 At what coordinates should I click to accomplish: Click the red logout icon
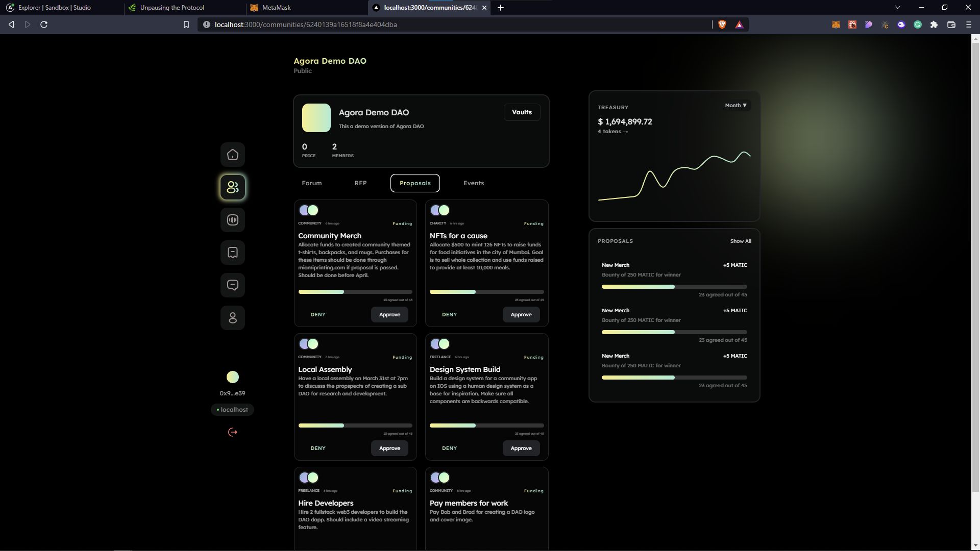point(233,432)
